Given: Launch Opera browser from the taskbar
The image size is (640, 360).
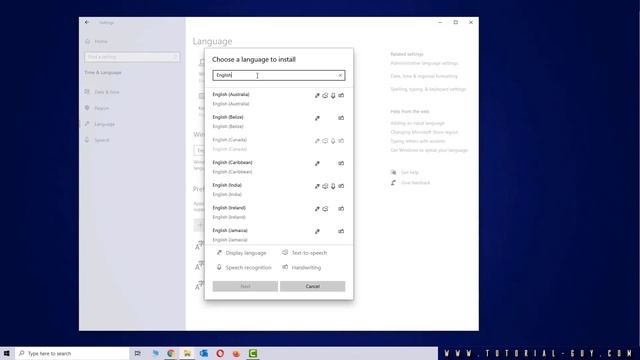Looking at the screenshot, I should [x=220, y=353].
